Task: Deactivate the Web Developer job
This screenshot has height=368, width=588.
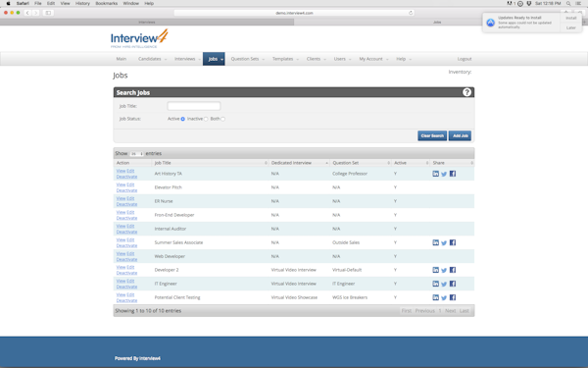Action: coord(126,259)
